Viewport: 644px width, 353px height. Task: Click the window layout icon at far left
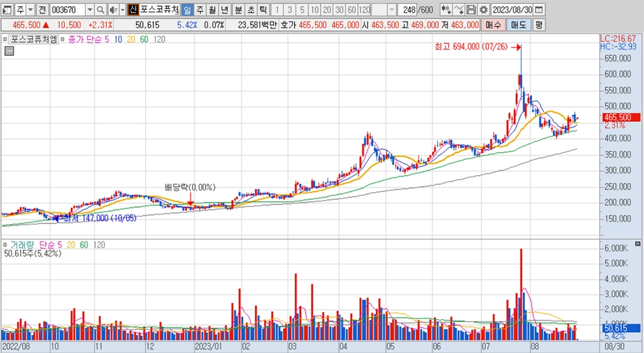7,10
